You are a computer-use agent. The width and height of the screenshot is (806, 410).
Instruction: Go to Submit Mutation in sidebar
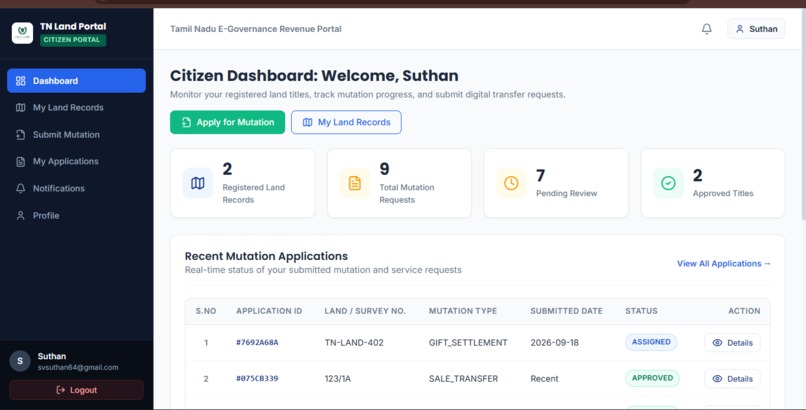pyautogui.click(x=76, y=135)
